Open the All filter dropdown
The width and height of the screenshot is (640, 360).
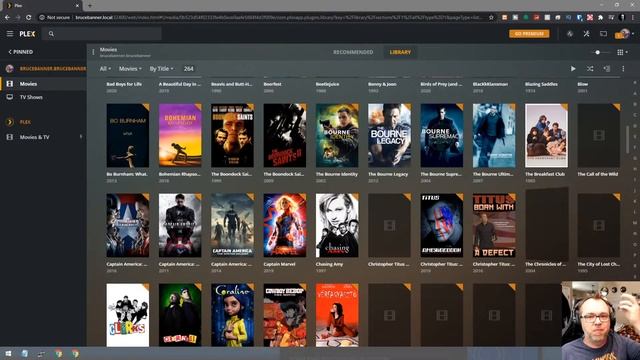(105, 69)
